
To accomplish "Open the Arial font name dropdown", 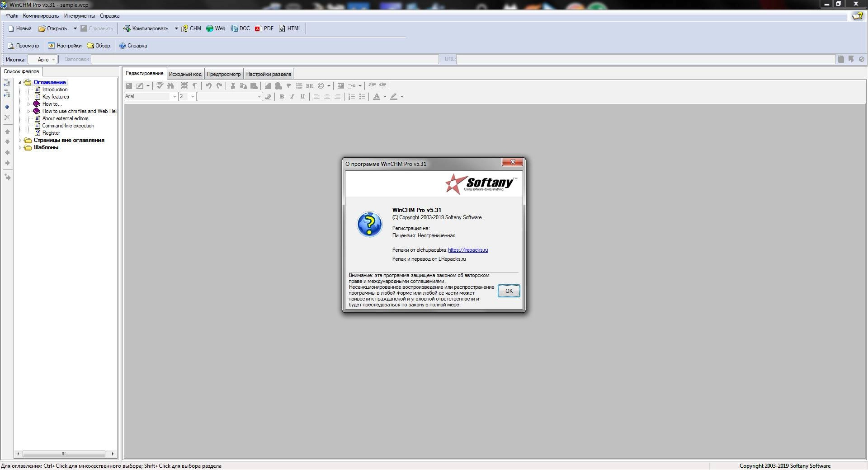I will (x=174, y=97).
